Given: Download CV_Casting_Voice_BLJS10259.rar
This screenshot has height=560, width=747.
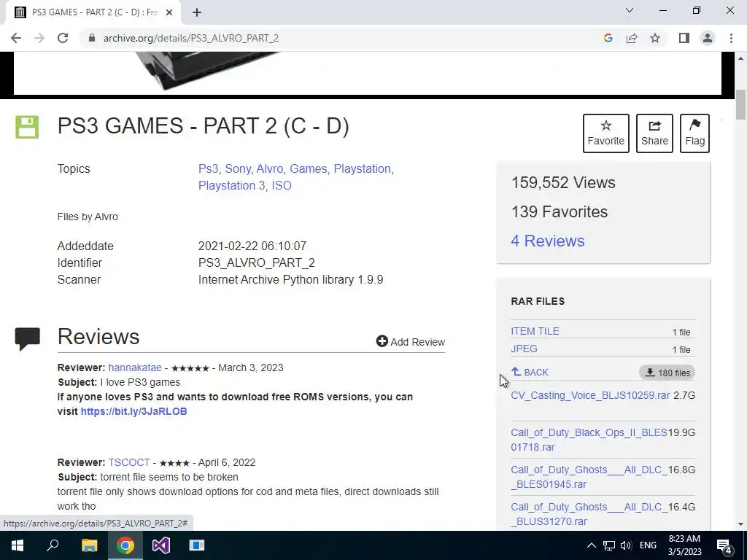Looking at the screenshot, I should (590, 395).
